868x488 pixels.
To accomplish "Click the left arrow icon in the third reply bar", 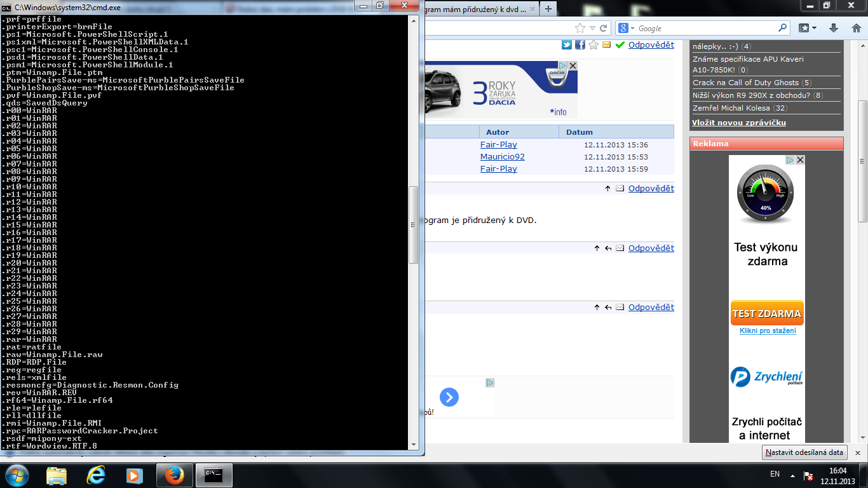I will pos(608,308).
